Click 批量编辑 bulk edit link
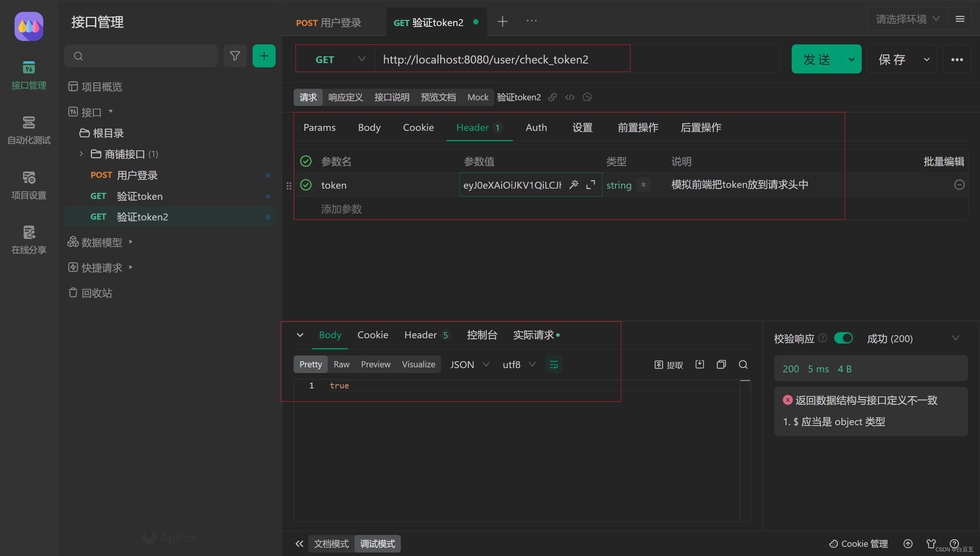Viewport: 980px width, 556px height. coord(944,161)
